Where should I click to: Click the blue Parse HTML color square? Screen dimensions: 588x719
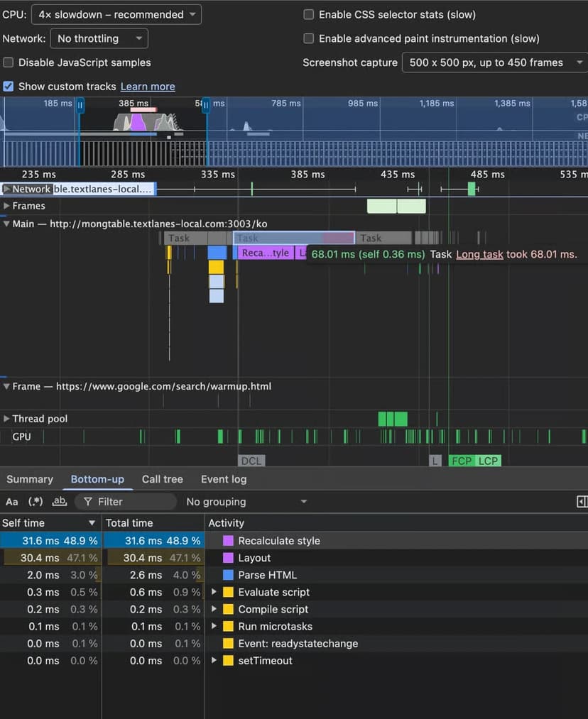(x=228, y=575)
